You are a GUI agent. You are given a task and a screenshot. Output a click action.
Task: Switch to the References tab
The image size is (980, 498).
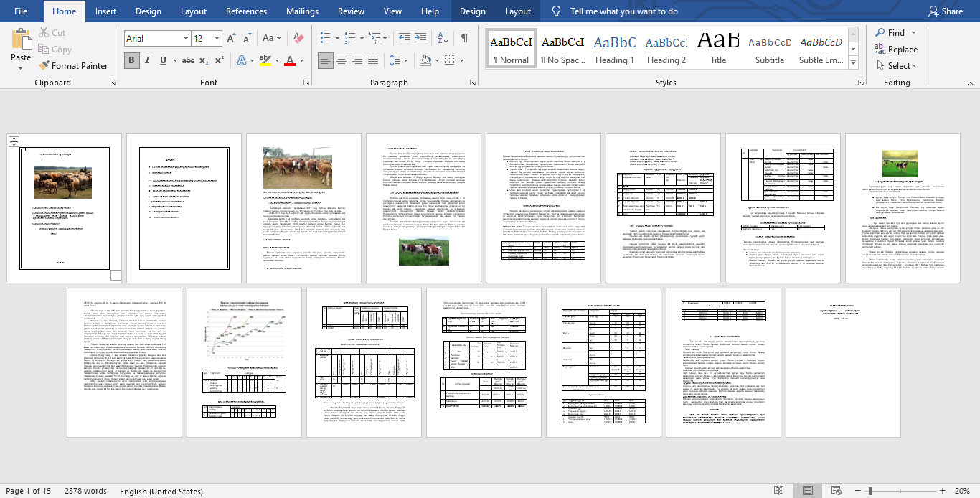click(246, 11)
